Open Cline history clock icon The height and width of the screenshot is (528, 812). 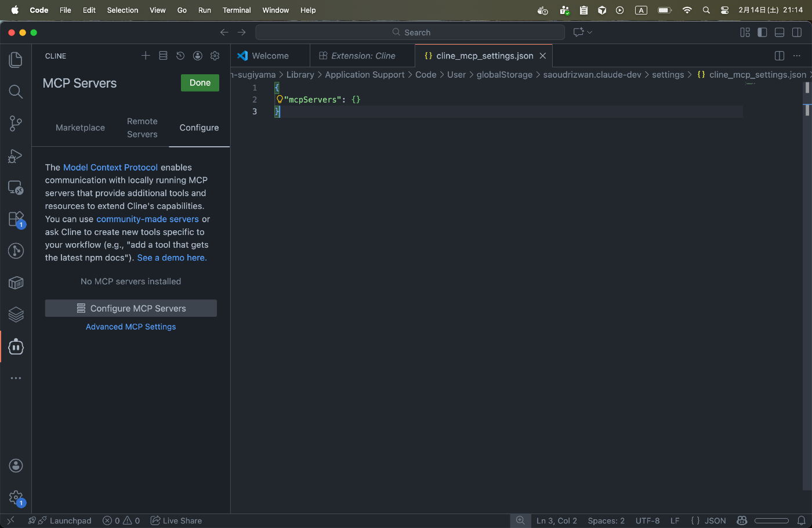coord(180,56)
